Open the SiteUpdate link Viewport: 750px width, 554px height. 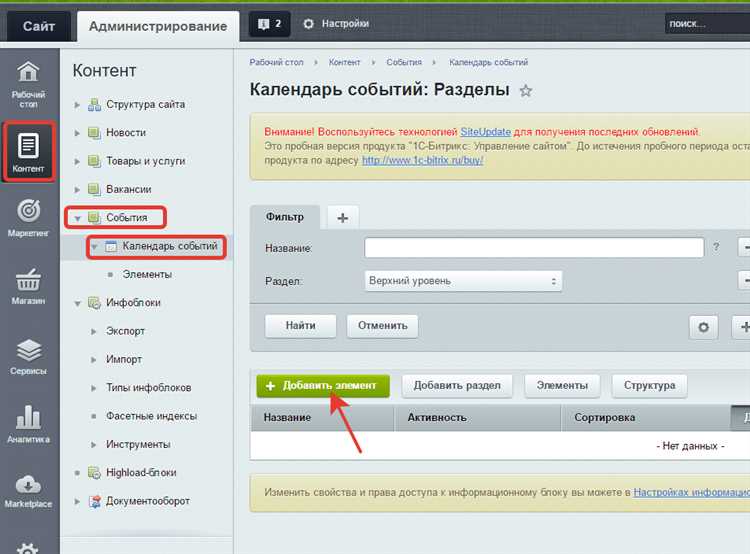tap(485, 132)
